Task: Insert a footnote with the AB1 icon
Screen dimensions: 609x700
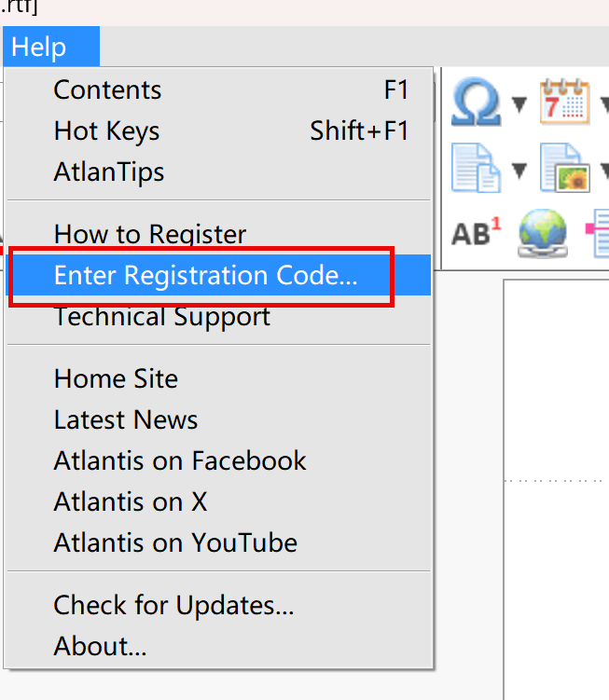Action: (475, 233)
